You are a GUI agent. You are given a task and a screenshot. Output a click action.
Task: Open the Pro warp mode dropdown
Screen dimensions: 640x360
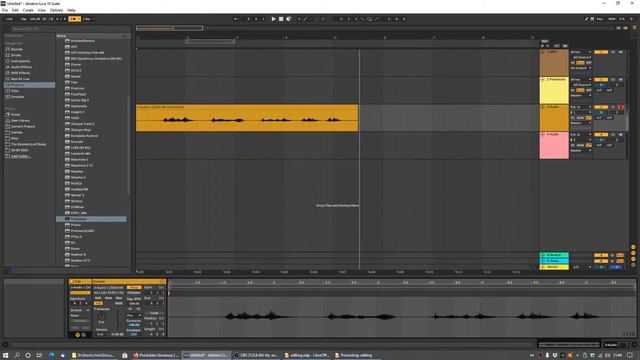134,315
